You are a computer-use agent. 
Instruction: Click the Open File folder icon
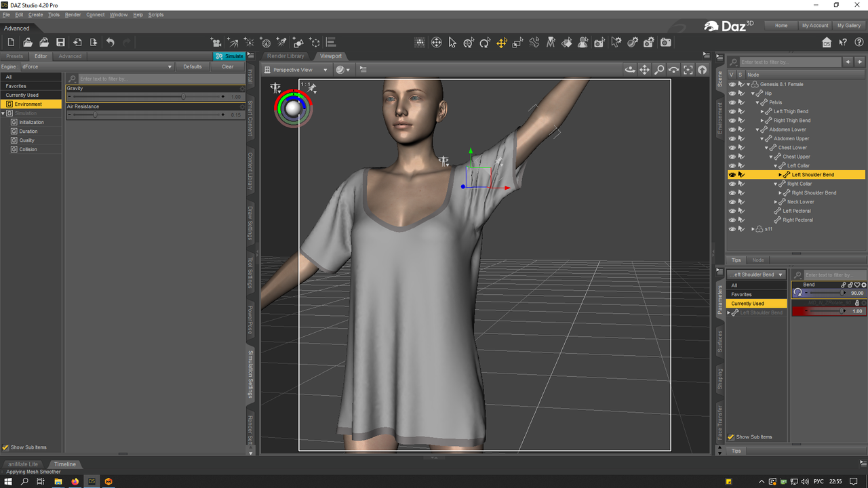tap(28, 42)
